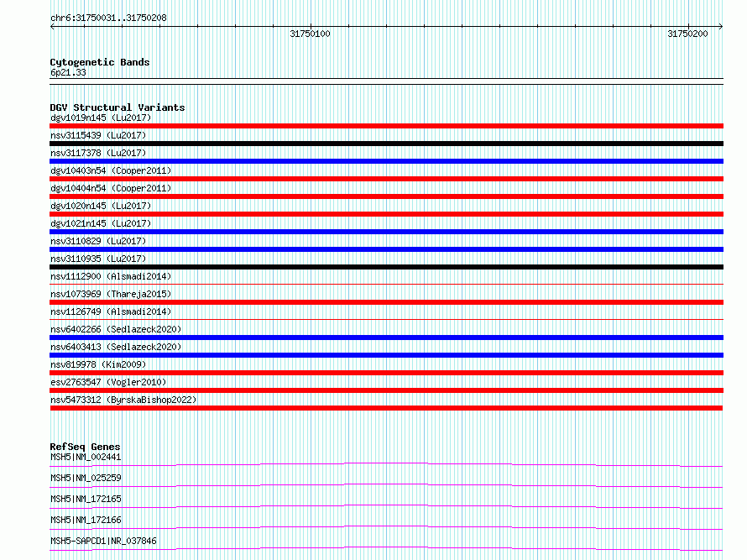Viewport: 747px width, 560px height.
Task: Open gene MSH5|NM_025259 label
Action: tap(86, 478)
